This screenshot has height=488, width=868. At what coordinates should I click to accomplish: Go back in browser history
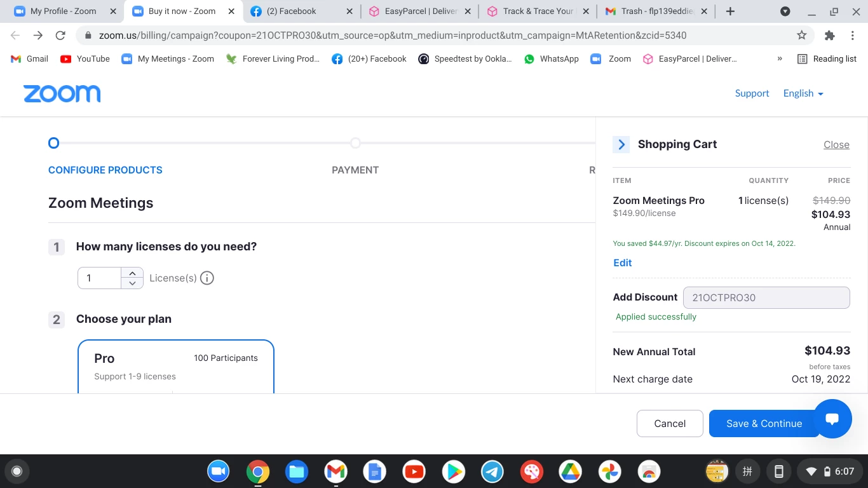click(x=15, y=36)
